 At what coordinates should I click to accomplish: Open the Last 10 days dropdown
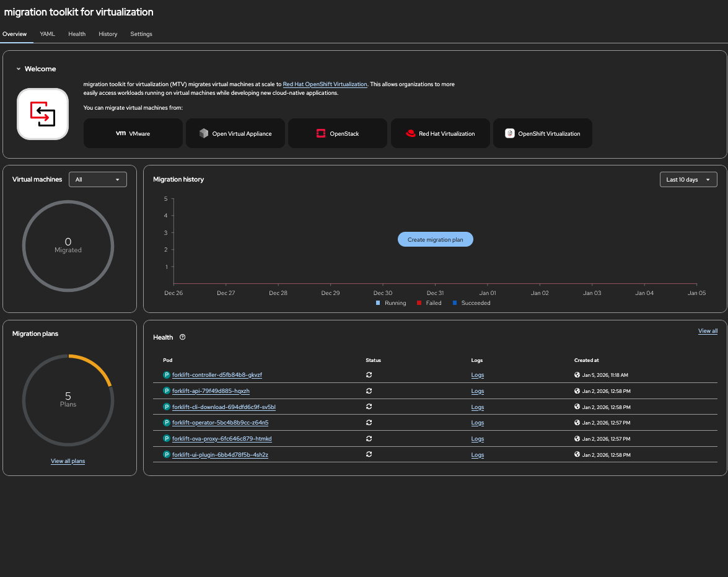coord(688,180)
